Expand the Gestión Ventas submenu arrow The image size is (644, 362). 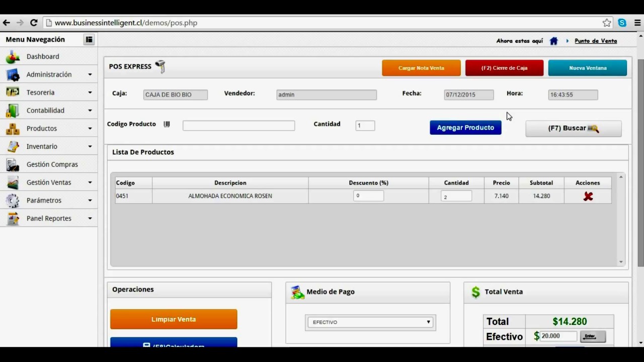[x=90, y=183]
